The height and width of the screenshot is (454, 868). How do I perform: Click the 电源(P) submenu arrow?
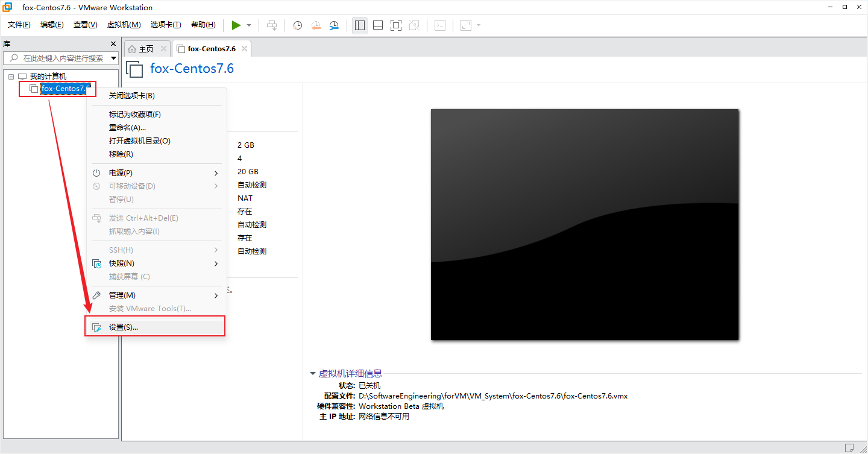point(216,173)
